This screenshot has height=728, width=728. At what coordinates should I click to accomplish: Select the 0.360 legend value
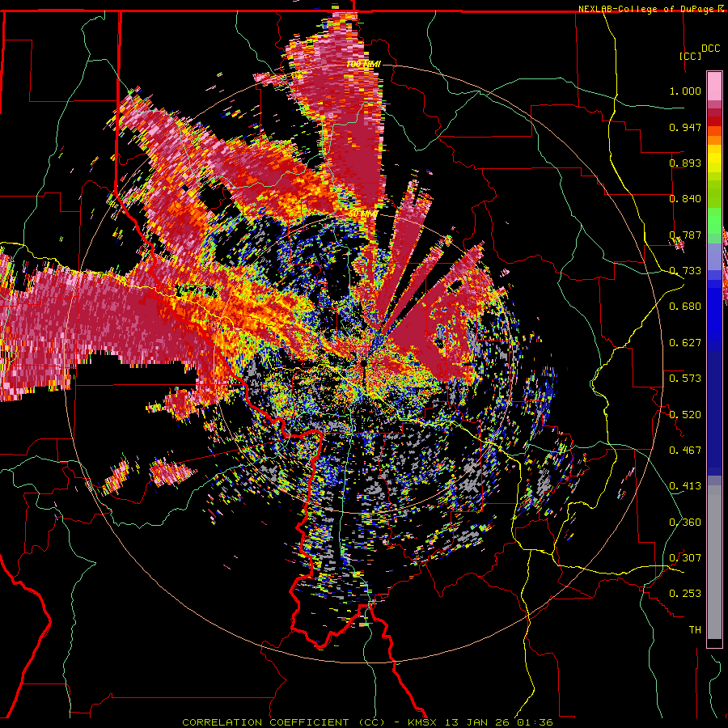(685, 522)
